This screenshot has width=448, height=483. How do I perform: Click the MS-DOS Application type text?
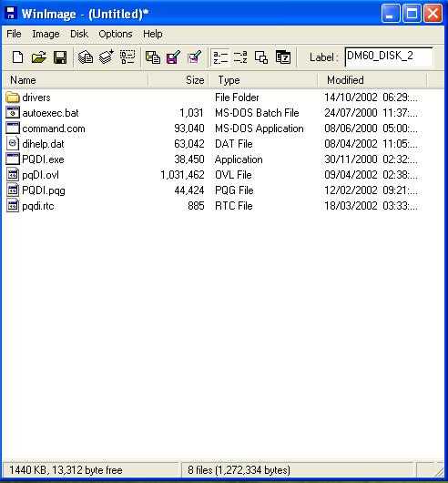(x=260, y=128)
